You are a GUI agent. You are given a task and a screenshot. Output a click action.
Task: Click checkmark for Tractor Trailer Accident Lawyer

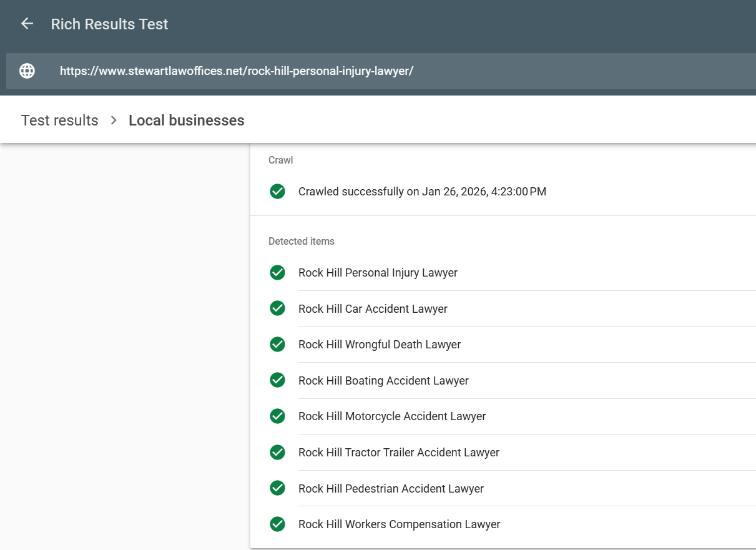pos(277,452)
